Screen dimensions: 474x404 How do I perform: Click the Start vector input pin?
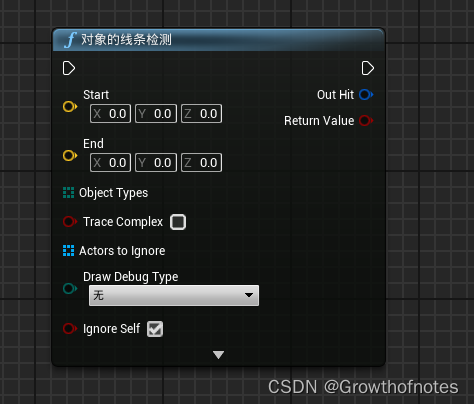70,107
